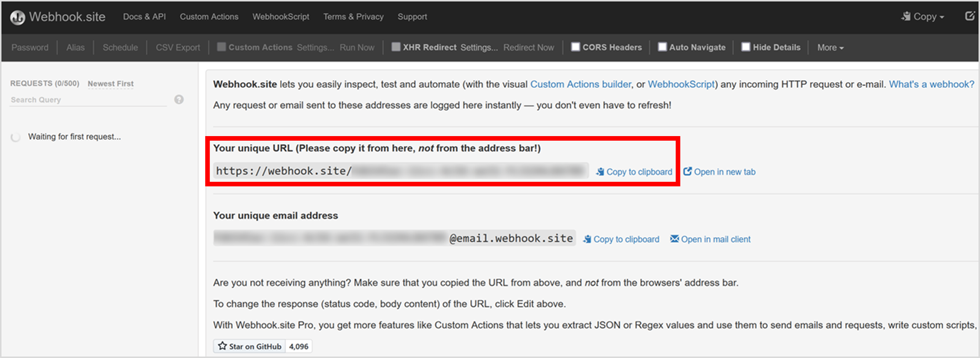Screen dimensions: 980x358
Task: Copy unique email address to clipboard
Action: coord(621,239)
